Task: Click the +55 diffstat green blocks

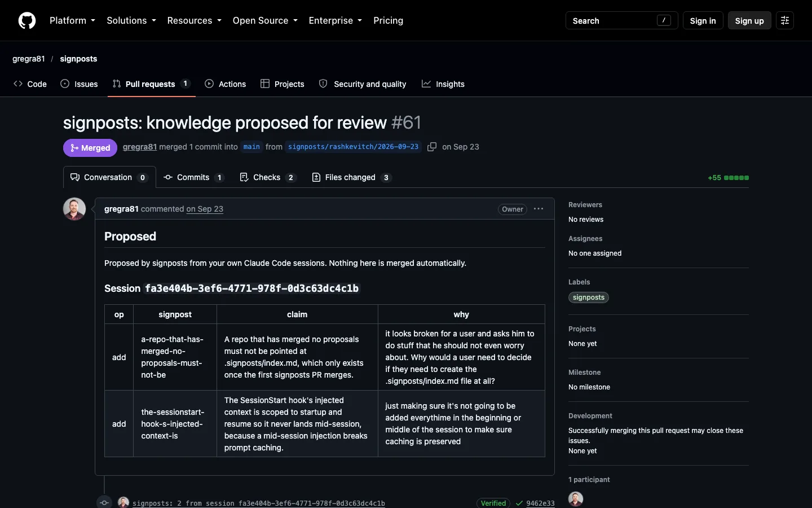Action: [x=736, y=178]
